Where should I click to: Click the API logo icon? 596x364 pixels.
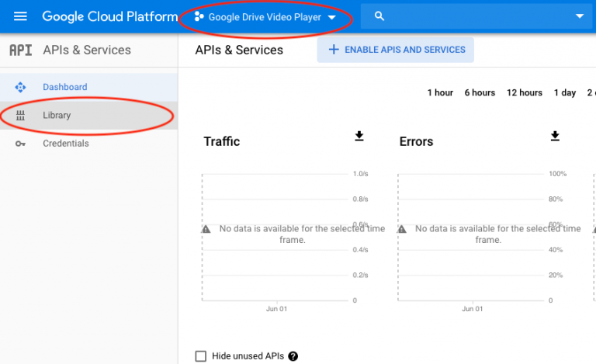pos(20,50)
